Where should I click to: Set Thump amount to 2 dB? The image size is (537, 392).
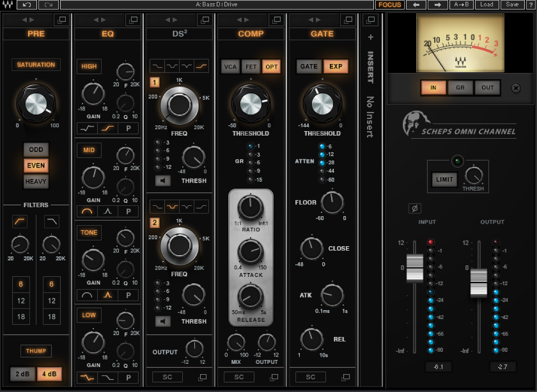[23, 374]
